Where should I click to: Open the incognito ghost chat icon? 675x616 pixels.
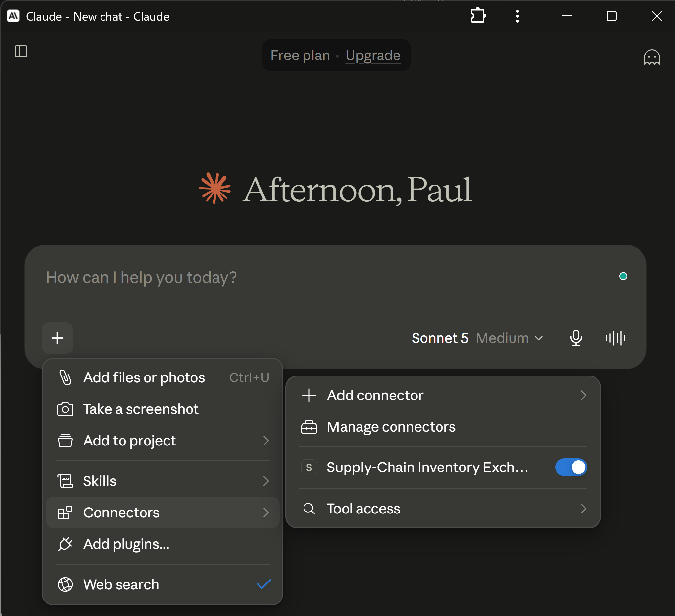click(x=652, y=57)
